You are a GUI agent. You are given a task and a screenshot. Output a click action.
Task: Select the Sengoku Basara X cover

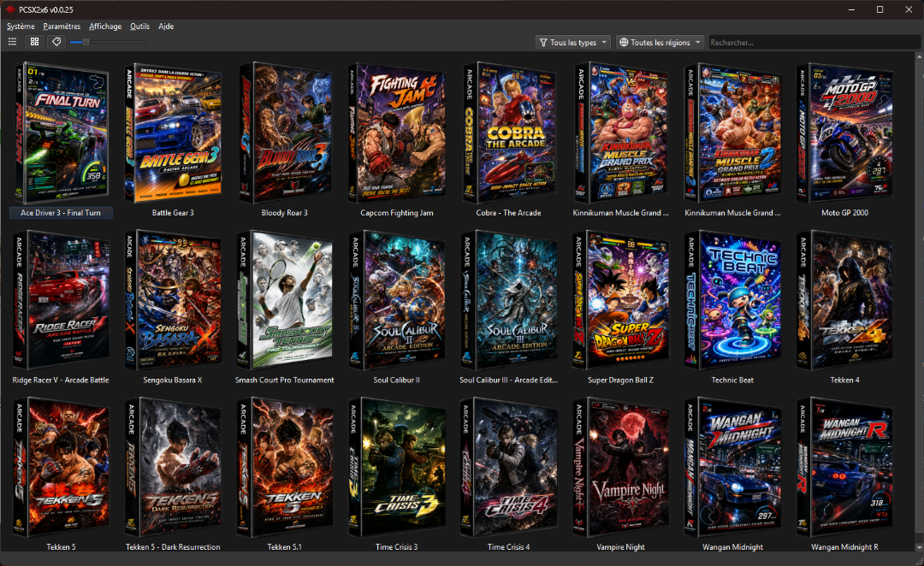pos(173,300)
